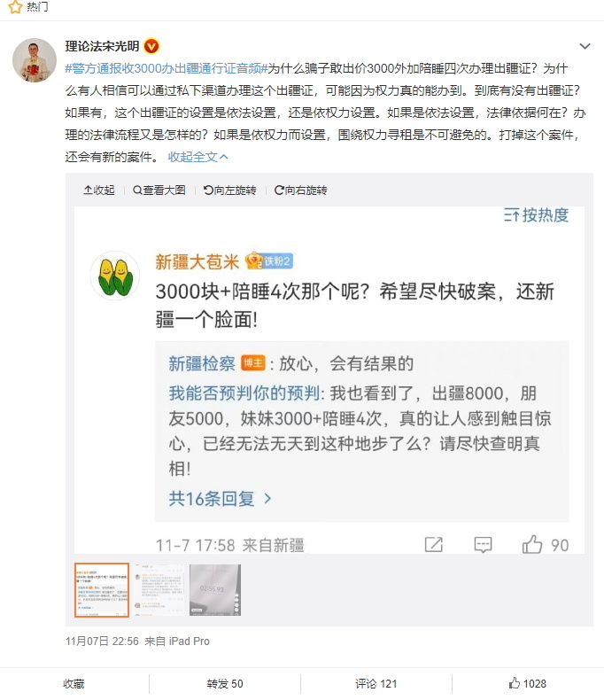
Task: Click the 热门 star icon
Action: click(15, 6)
